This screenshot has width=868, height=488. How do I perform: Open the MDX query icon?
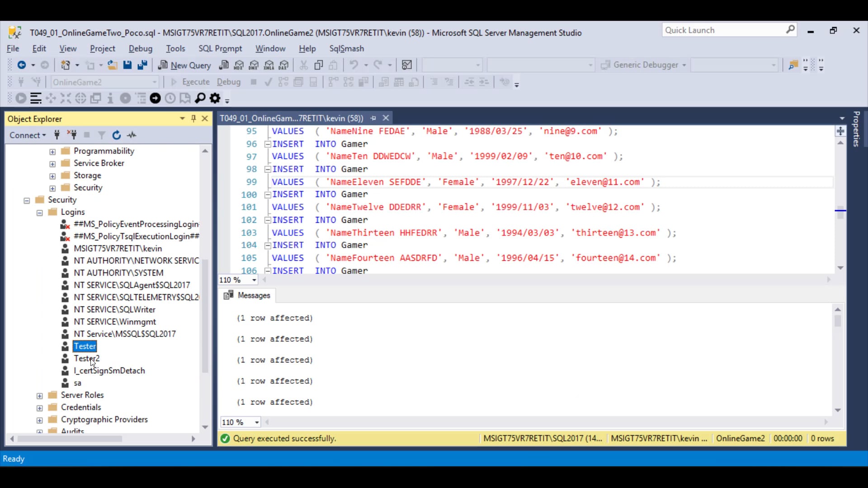click(239, 65)
